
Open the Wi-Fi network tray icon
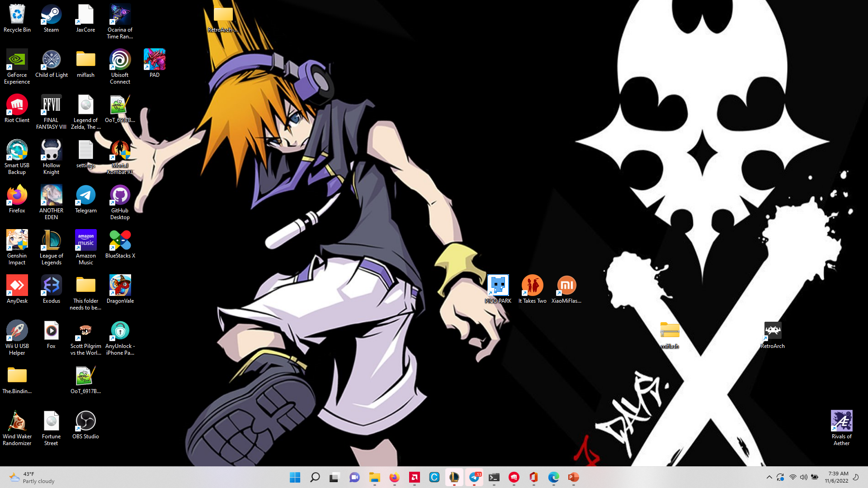pyautogui.click(x=793, y=477)
